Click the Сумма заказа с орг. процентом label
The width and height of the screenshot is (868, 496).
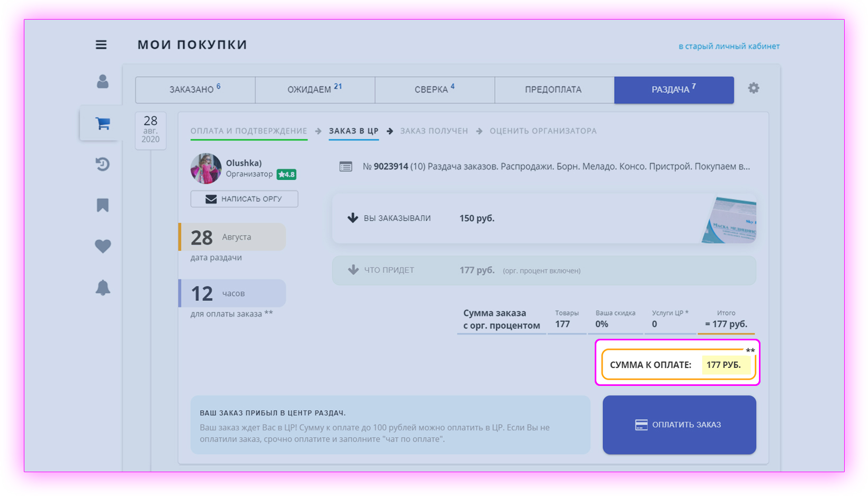(502, 320)
